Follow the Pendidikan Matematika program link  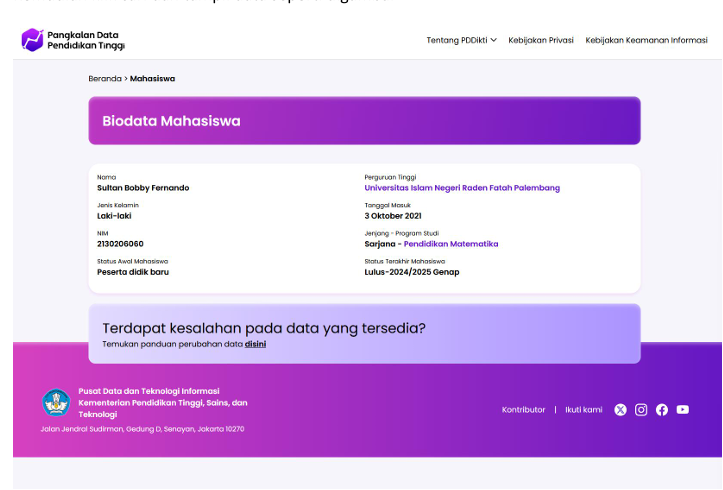(451, 244)
